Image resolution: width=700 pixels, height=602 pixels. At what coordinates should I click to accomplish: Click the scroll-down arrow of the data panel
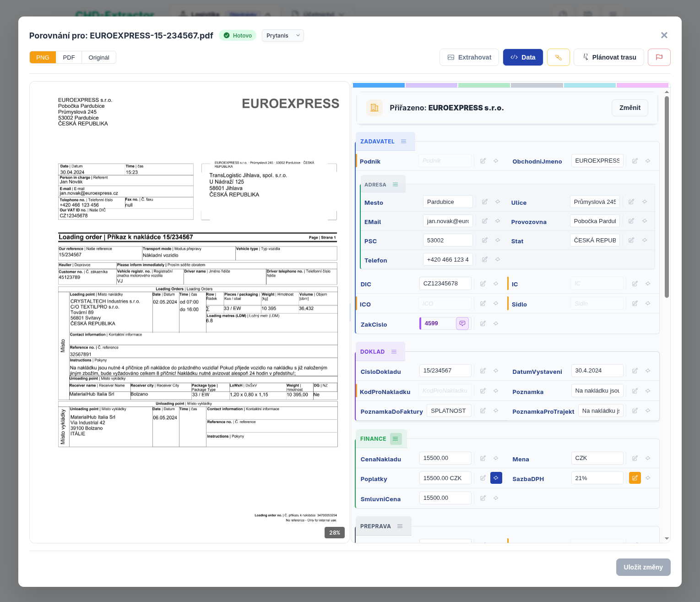point(667,539)
